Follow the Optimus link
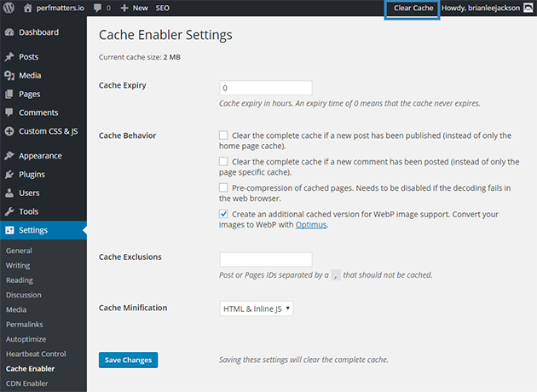The height and width of the screenshot is (392, 537). (311, 225)
